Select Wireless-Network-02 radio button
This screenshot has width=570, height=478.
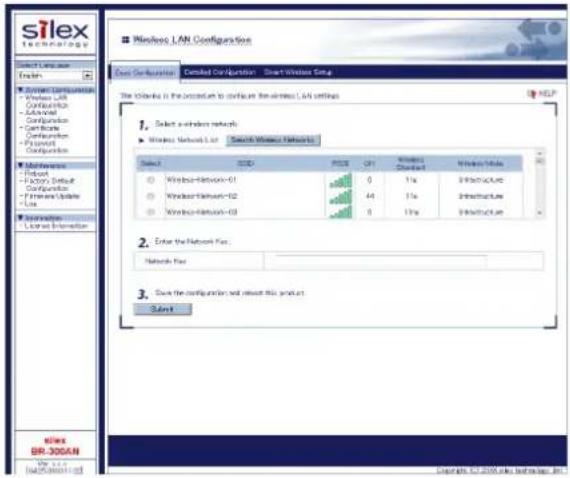[x=150, y=196]
